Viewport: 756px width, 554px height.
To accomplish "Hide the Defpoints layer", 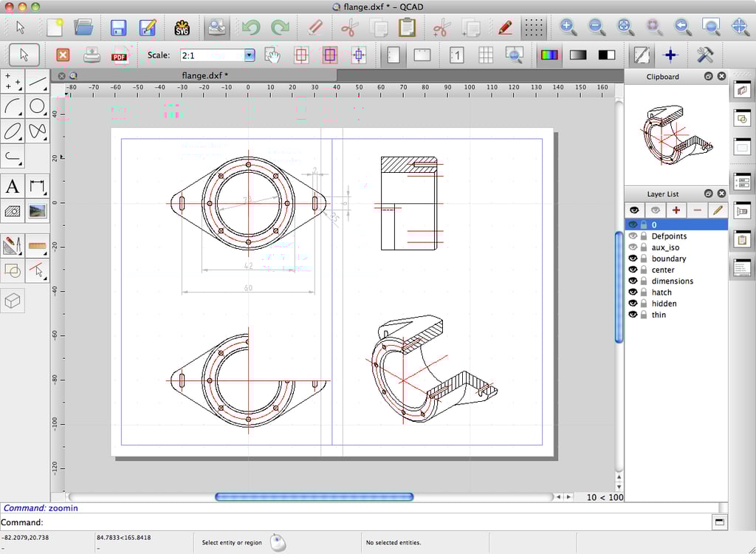I will [633, 236].
